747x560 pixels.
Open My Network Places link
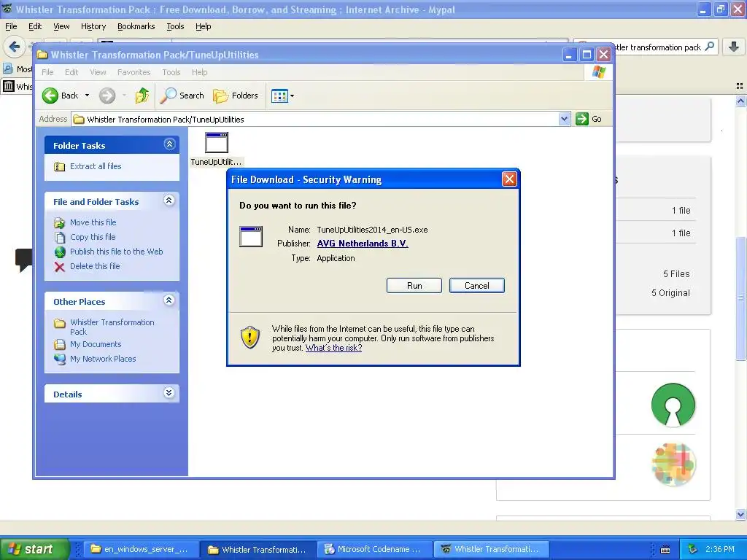click(x=103, y=359)
